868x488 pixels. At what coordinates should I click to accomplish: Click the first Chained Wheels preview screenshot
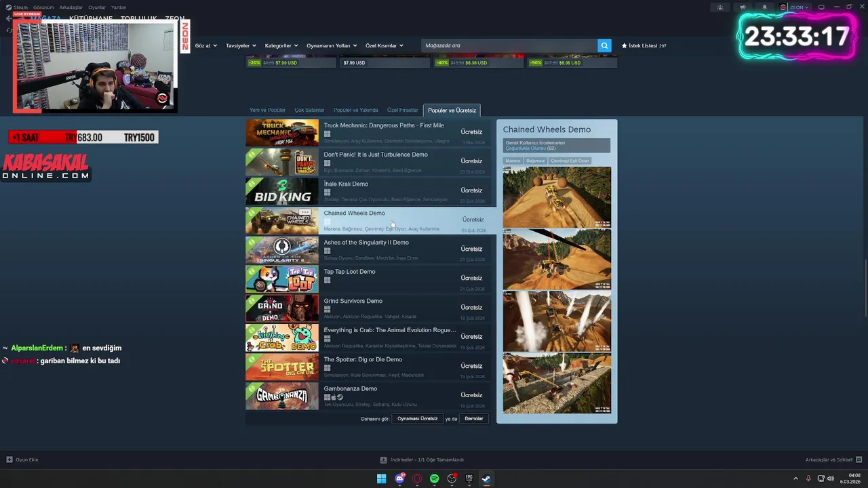click(557, 197)
